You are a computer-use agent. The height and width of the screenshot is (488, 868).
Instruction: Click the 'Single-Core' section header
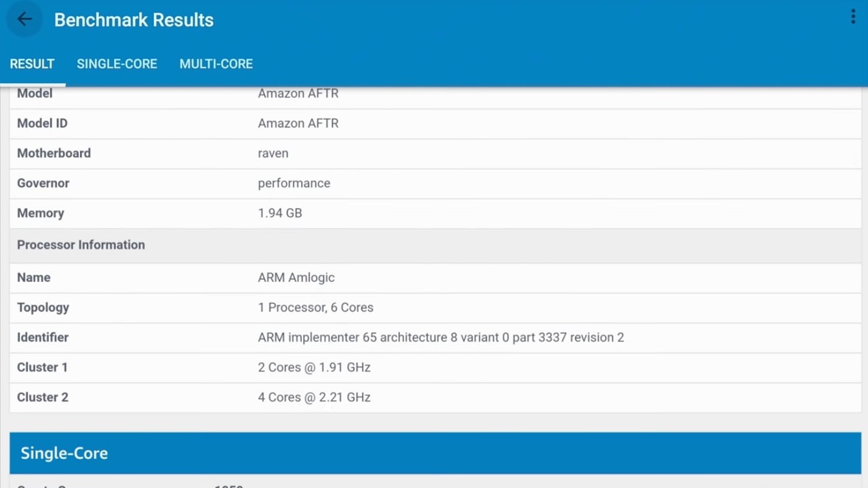pyautogui.click(x=435, y=453)
